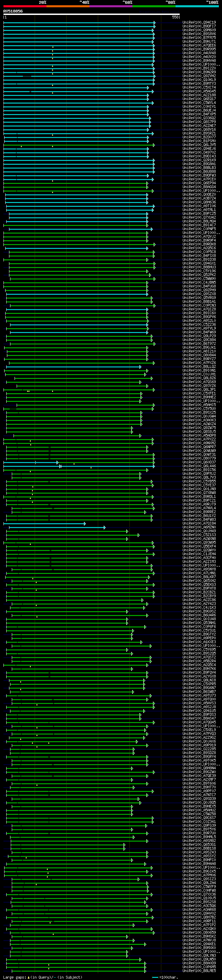Select hit UniRef100_Q10KL9

pos(199,80)
